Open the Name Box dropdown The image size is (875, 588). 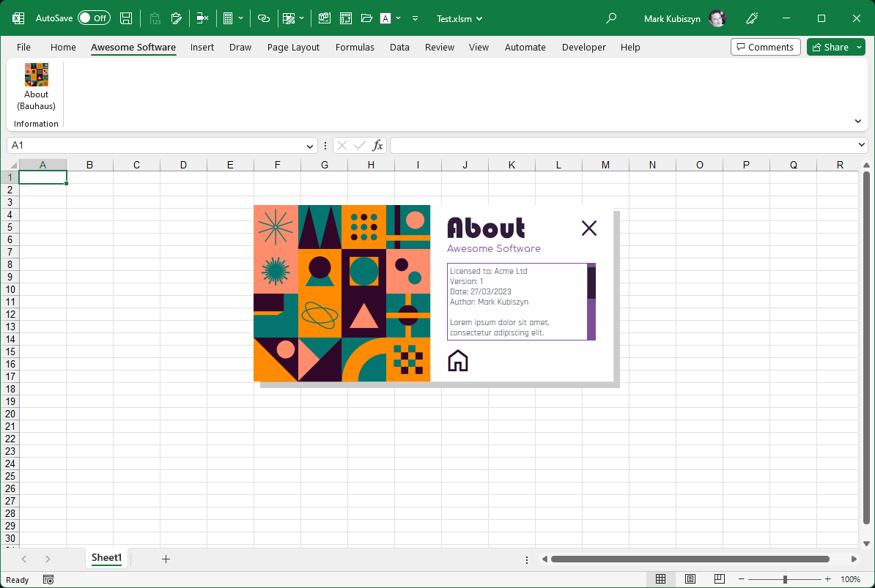click(310, 146)
